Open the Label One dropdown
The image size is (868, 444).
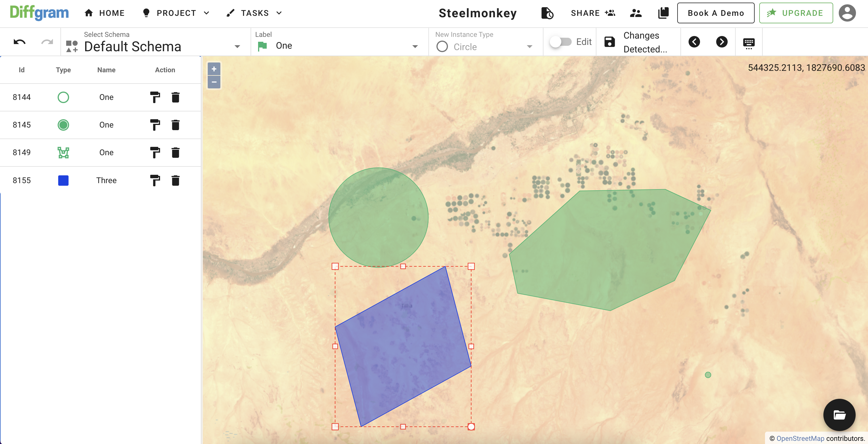[x=415, y=47]
